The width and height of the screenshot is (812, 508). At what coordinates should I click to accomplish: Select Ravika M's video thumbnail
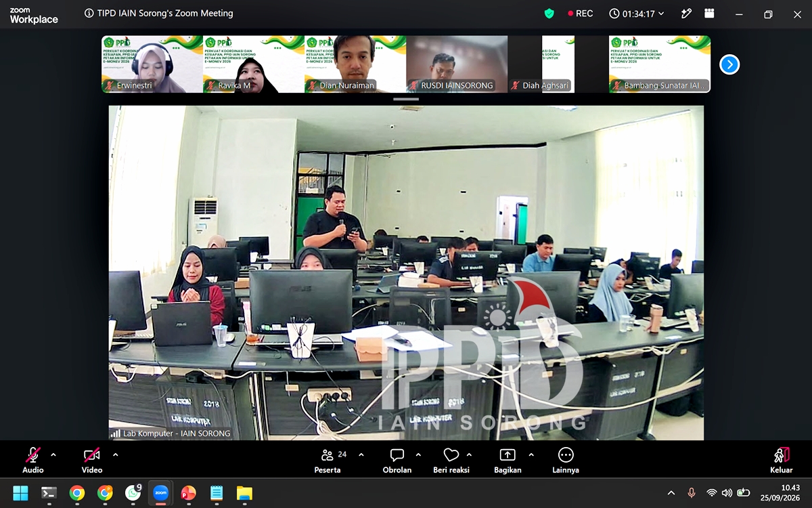point(254,64)
